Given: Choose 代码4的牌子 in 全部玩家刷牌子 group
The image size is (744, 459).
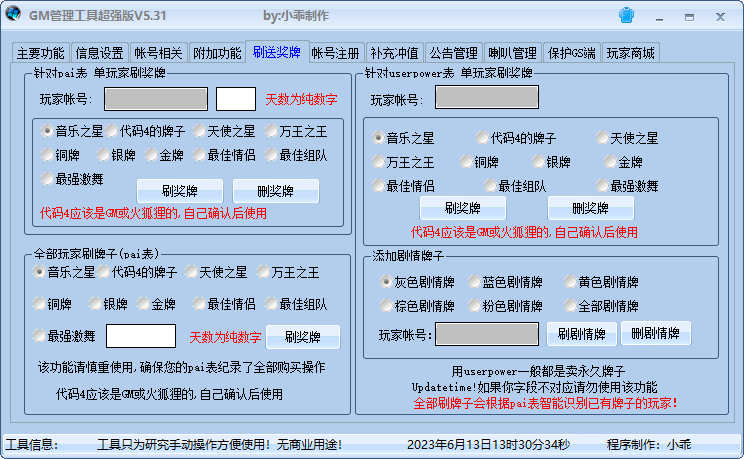Looking at the screenshot, I should tap(138, 272).
